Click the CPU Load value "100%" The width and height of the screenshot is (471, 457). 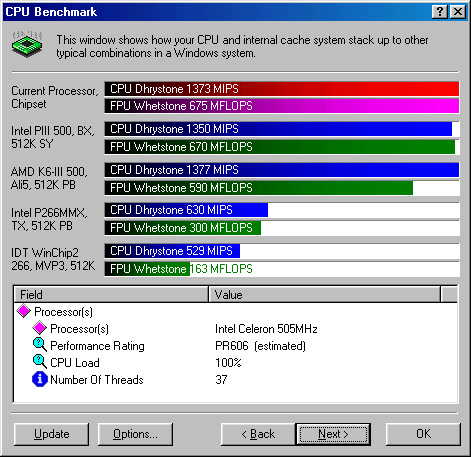(x=228, y=363)
